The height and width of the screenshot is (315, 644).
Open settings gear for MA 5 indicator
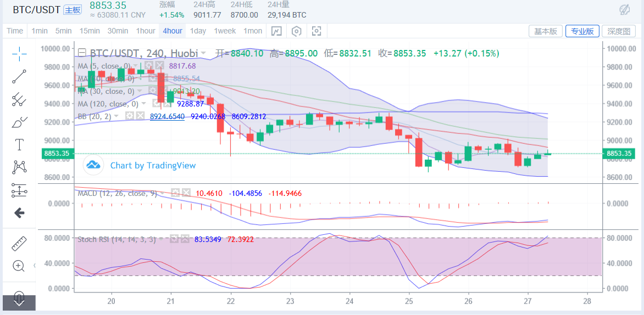(149, 66)
